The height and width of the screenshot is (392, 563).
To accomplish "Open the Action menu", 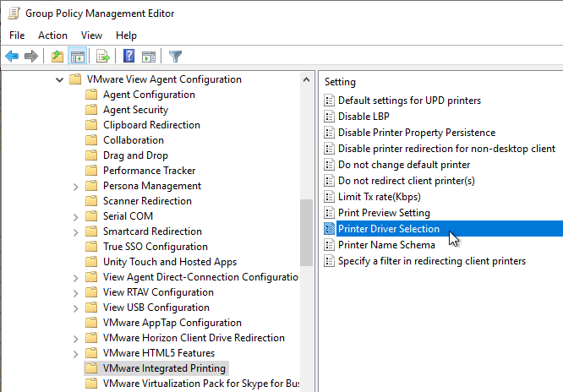I will pyautogui.click(x=52, y=35).
